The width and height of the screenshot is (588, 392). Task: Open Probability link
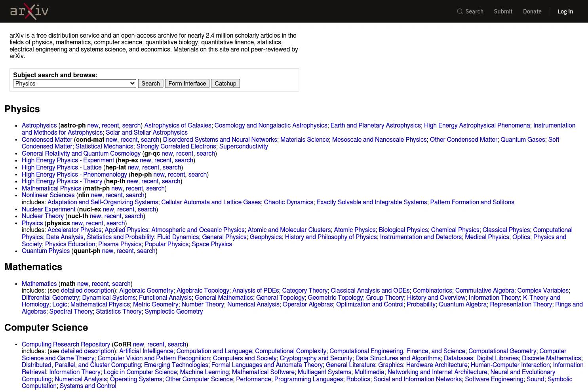(x=421, y=304)
